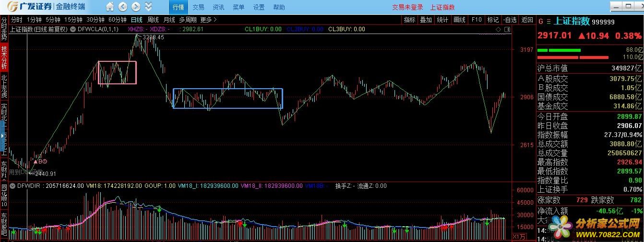Click the 指标 button in chart toolbar
Image resolution: width=644 pixels, height=242 pixels.
[x=409, y=20]
